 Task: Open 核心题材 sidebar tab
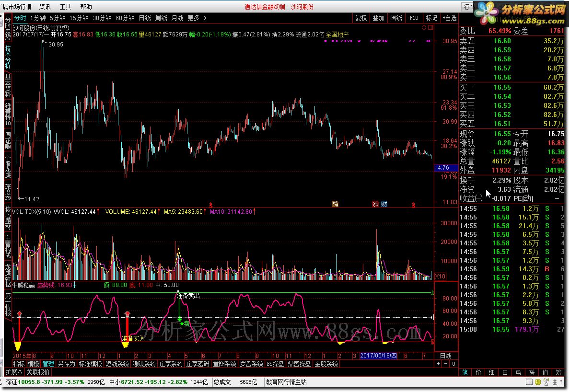[8, 218]
